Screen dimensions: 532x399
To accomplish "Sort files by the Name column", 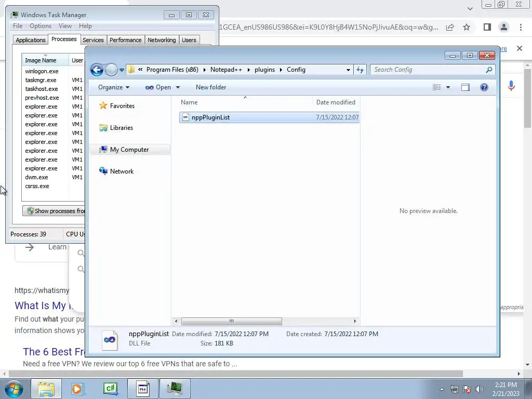I will pyautogui.click(x=245, y=102).
